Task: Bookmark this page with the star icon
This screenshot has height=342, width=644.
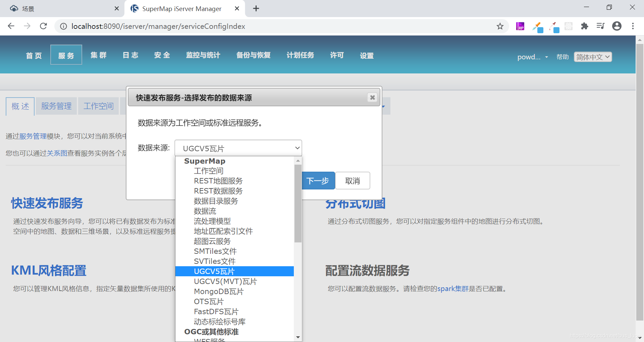Action: 500,26
